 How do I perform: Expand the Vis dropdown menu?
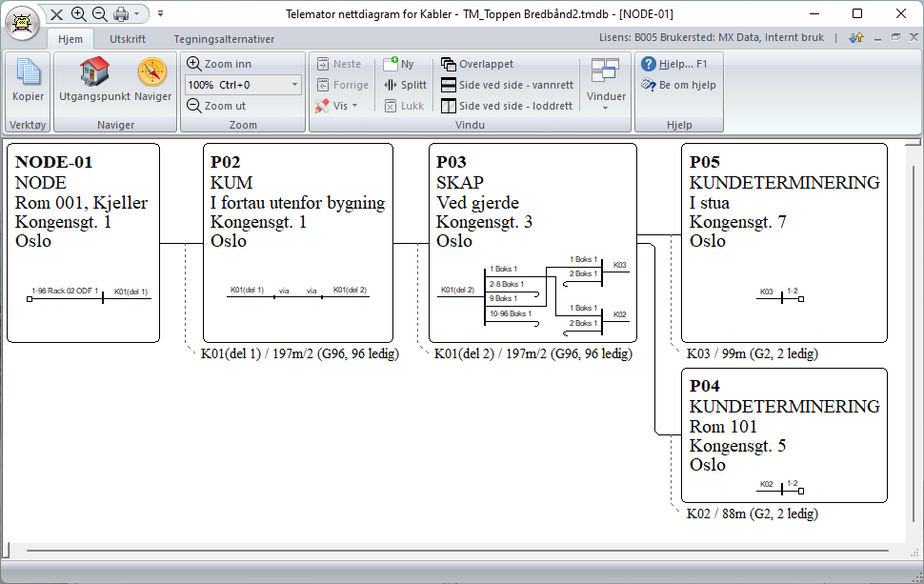click(337, 106)
